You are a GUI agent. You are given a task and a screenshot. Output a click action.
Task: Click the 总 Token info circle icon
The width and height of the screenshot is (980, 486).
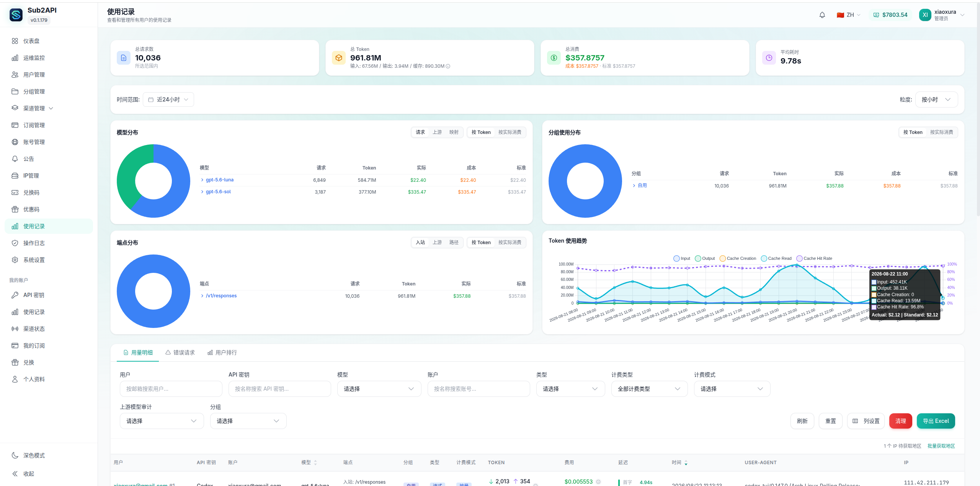click(x=448, y=66)
